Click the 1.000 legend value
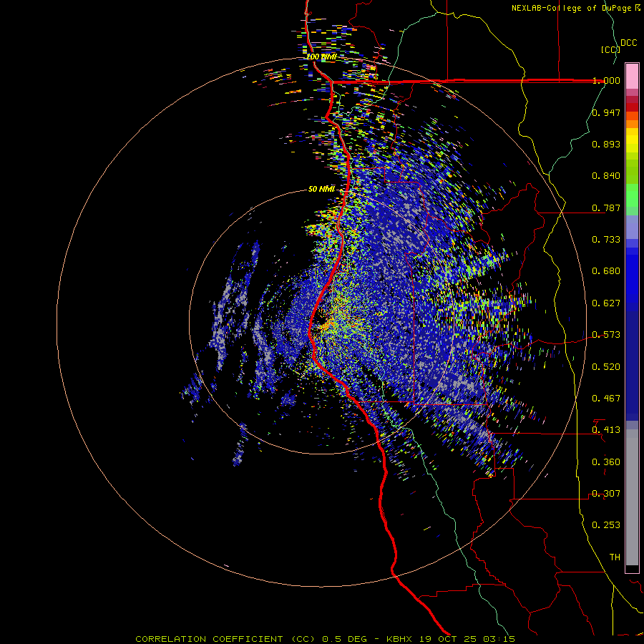The width and height of the screenshot is (644, 644). [x=606, y=80]
